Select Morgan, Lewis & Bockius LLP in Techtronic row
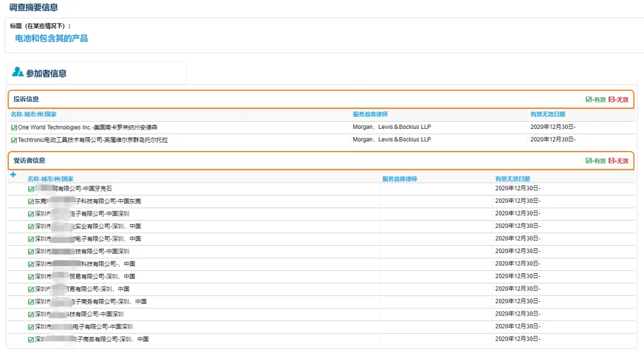Screen dimensions: 644x352 point(392,139)
